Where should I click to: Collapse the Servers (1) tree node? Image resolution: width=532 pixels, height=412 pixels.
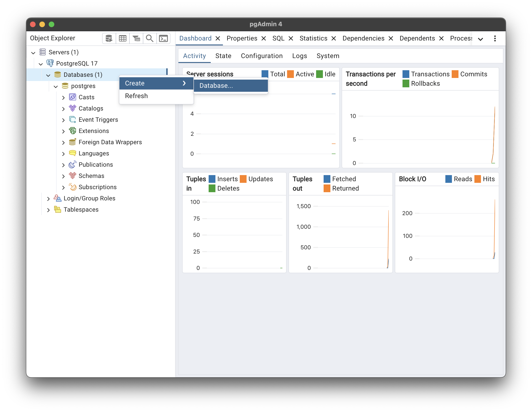click(33, 53)
